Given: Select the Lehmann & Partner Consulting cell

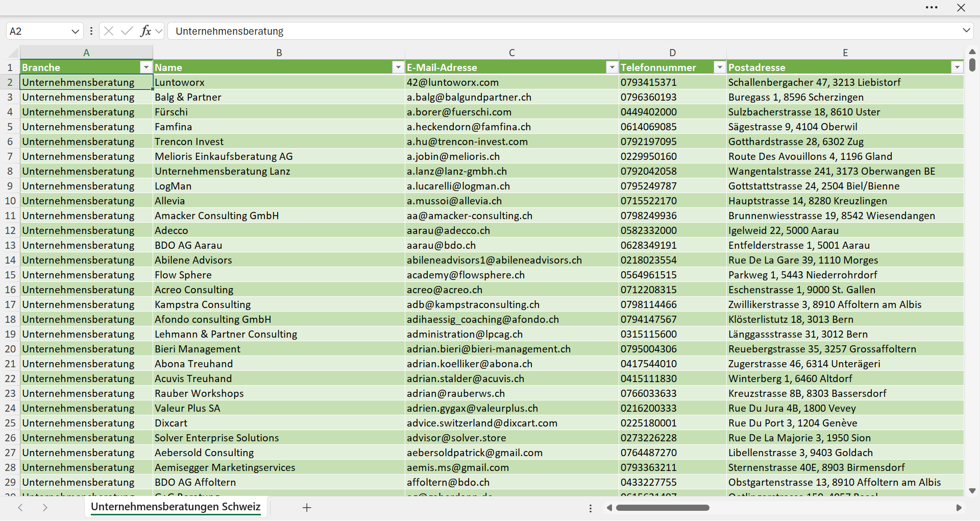Looking at the screenshot, I should (x=279, y=334).
